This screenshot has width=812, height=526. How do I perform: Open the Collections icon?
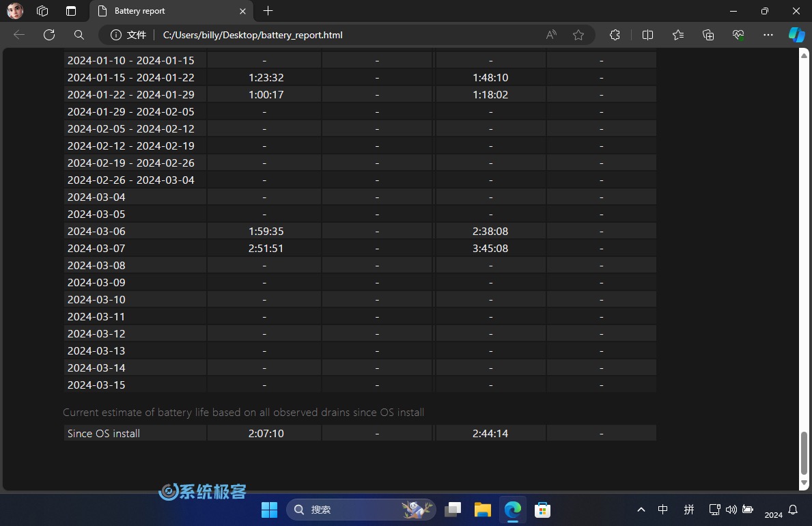(x=708, y=35)
